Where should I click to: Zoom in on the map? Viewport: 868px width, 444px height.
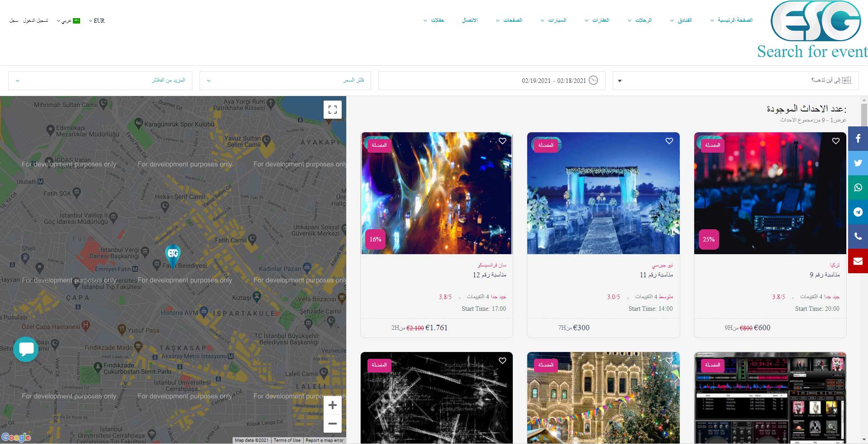333,405
